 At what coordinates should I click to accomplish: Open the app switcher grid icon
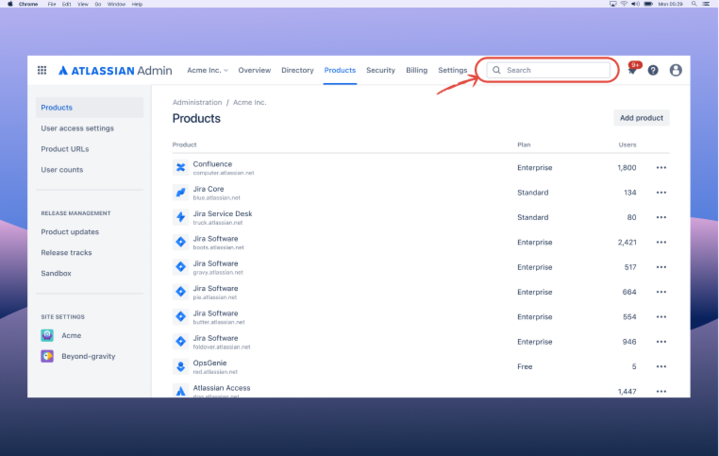[42, 70]
